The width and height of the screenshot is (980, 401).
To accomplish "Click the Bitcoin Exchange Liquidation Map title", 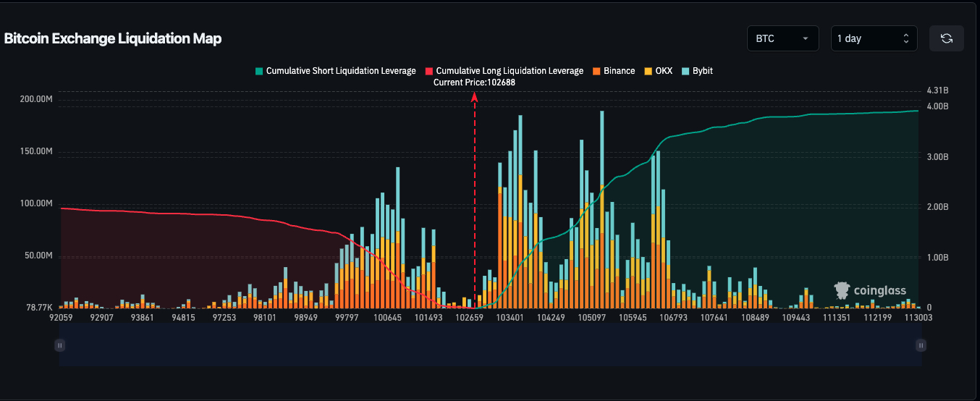I will 113,38.
